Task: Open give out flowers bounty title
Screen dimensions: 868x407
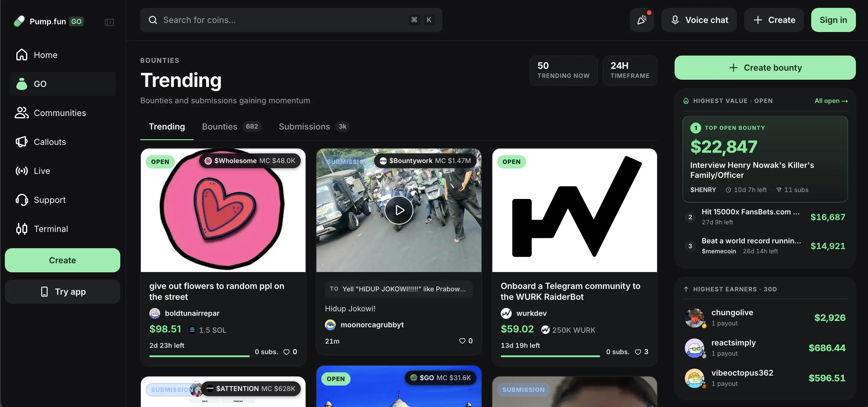Action: click(216, 291)
